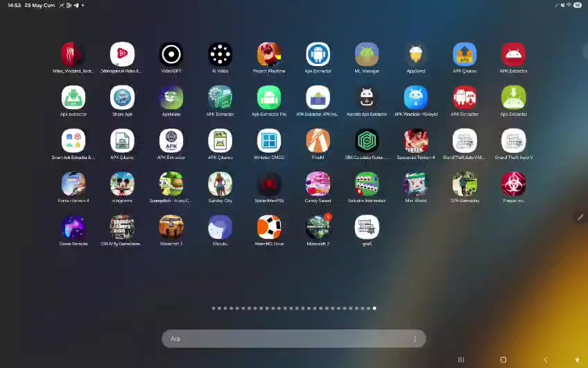Launch Apk Extractor Pro

click(269, 98)
